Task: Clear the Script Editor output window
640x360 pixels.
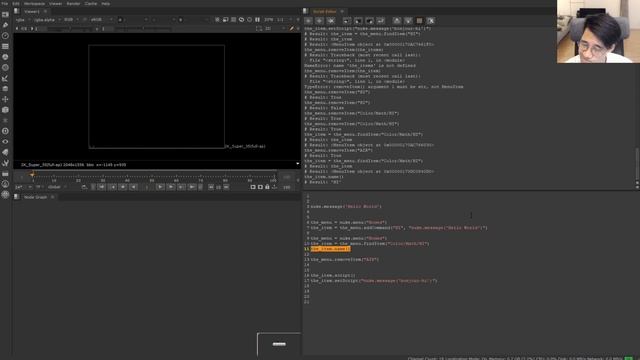Action: click(x=431, y=20)
